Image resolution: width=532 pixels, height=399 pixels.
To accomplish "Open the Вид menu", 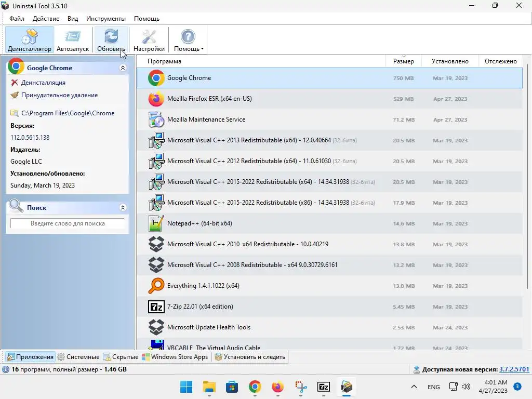I will tap(73, 19).
